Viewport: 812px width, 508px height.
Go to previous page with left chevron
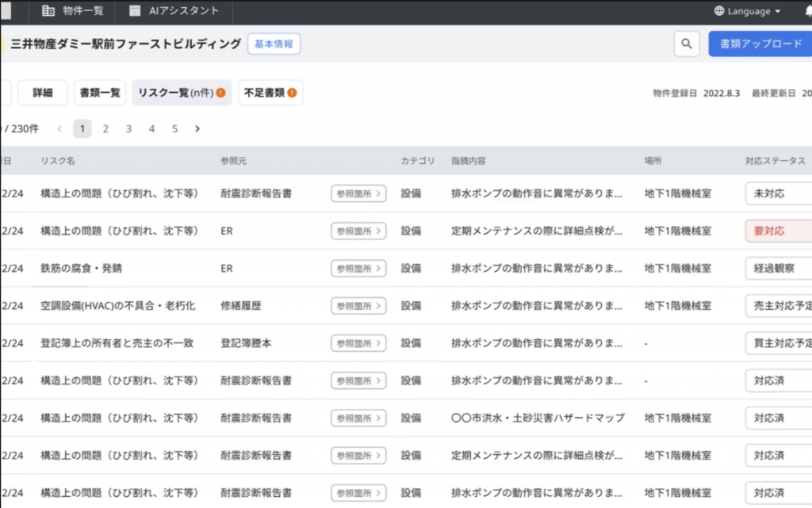pyautogui.click(x=59, y=128)
